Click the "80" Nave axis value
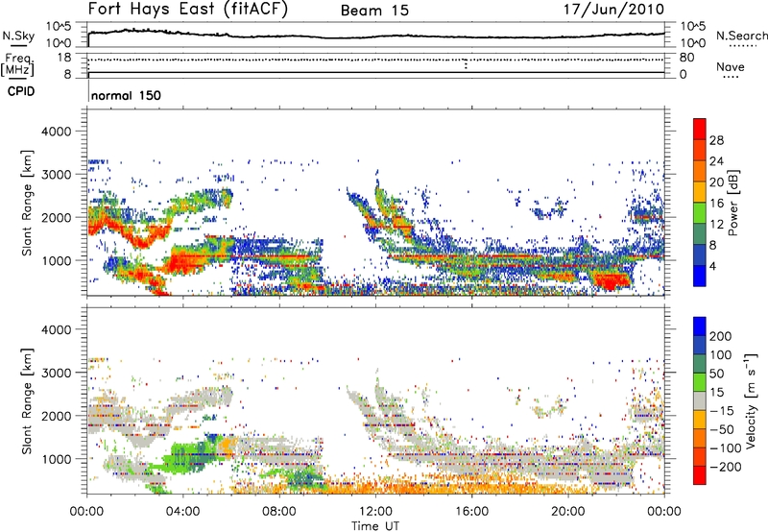 (x=686, y=58)
